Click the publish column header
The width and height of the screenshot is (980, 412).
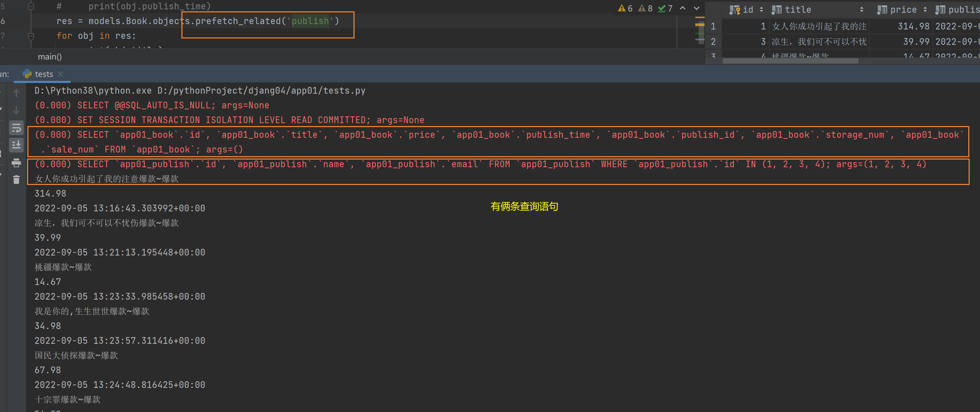(957, 10)
